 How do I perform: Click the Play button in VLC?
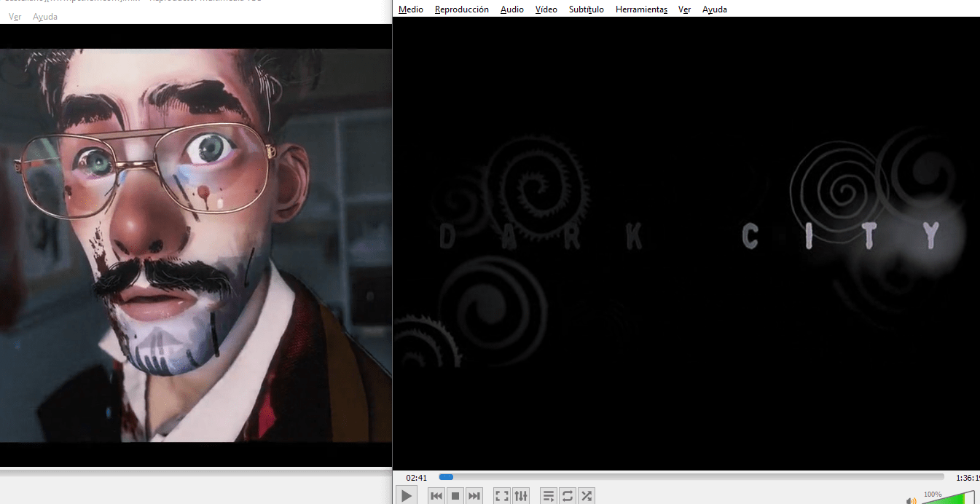(x=407, y=496)
